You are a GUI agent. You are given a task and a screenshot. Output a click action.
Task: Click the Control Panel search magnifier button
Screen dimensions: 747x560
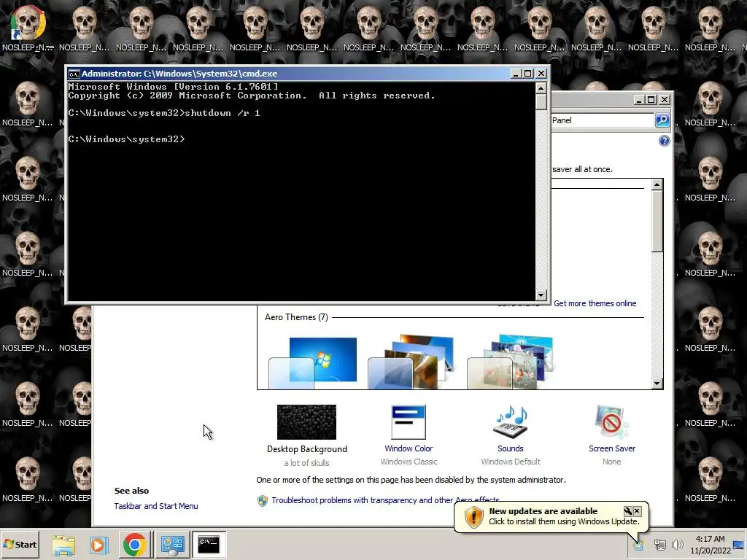(x=662, y=120)
